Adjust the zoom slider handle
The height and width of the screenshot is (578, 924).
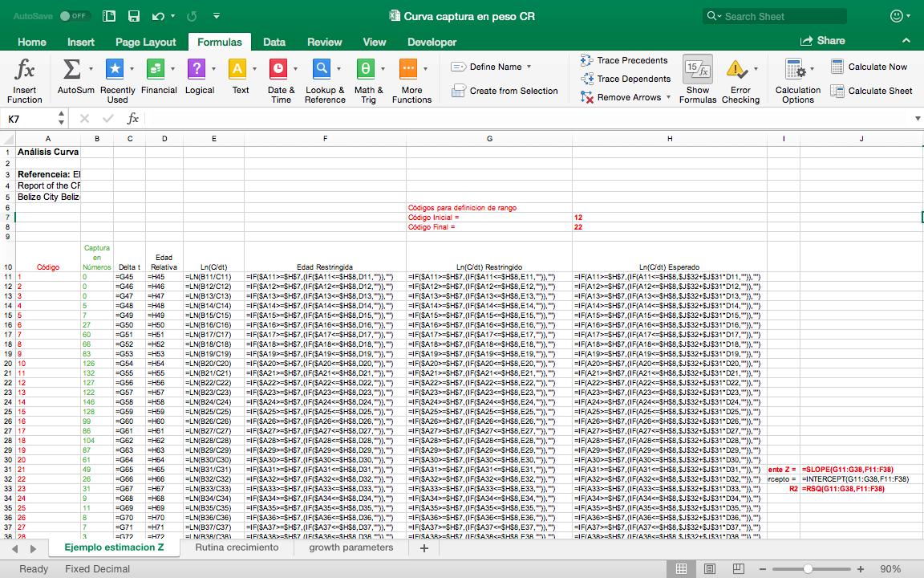pyautogui.click(x=808, y=568)
